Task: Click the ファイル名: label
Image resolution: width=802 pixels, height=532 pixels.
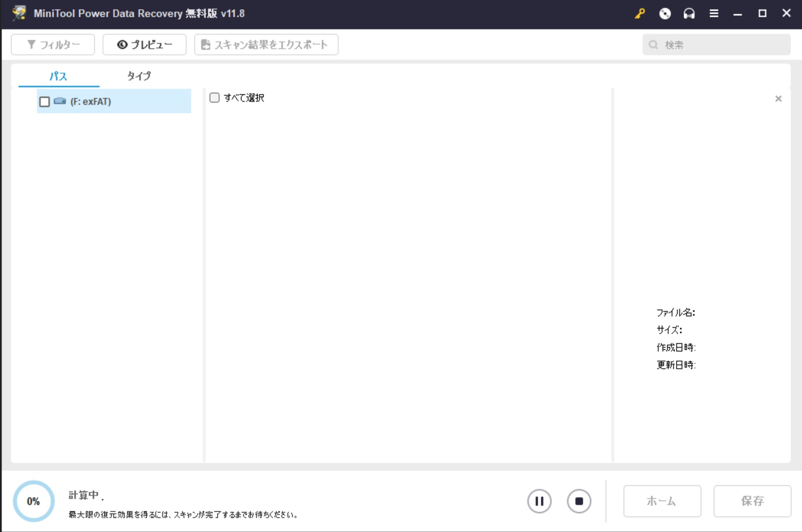Action: [x=676, y=313]
